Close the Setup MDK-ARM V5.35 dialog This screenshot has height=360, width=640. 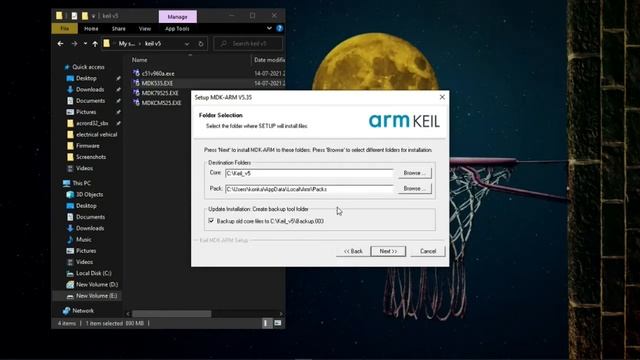pos(442,97)
